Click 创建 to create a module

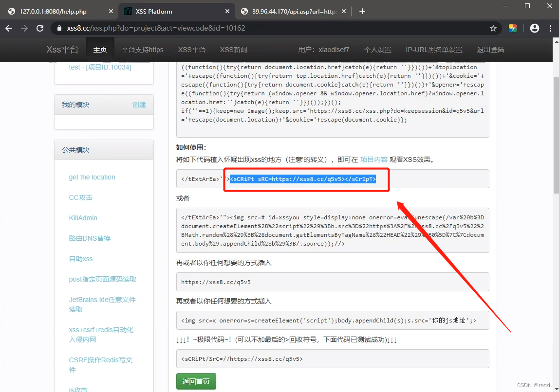pyautogui.click(x=139, y=105)
